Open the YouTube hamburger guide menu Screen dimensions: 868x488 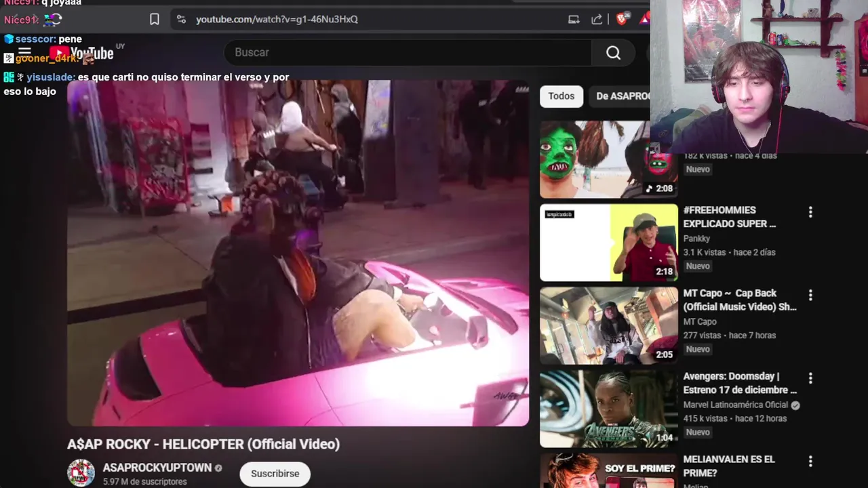(x=25, y=52)
